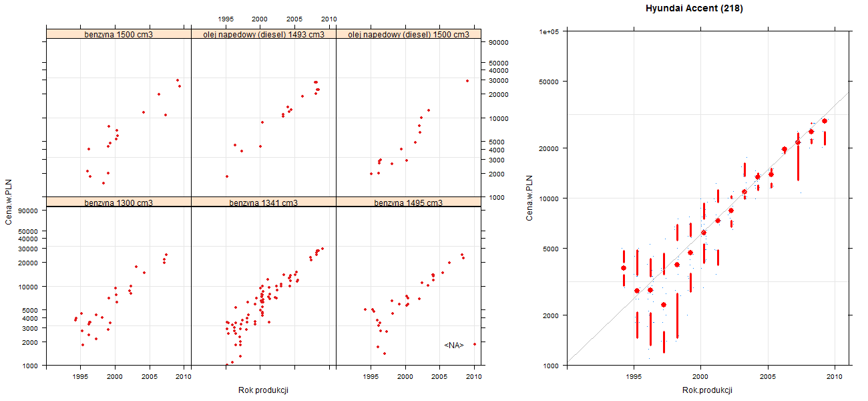Click '40000' tick right of diesel 1500 panel
Image resolution: width=868 pixels, height=401 pixels.
tap(499, 70)
